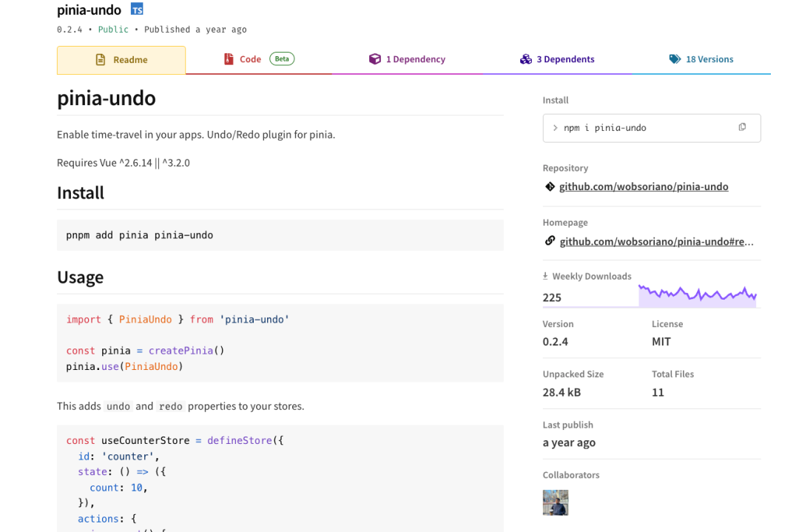Click the pnpm add pinia pinia-undo code block
Image resolution: width=799 pixels, height=532 pixels.
point(280,235)
